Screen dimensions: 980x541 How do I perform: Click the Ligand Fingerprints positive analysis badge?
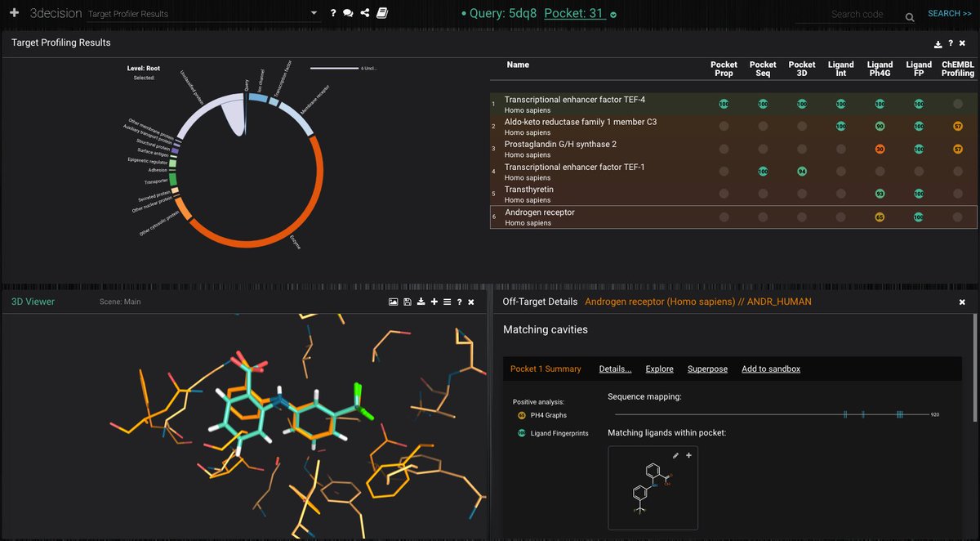pyautogui.click(x=522, y=433)
